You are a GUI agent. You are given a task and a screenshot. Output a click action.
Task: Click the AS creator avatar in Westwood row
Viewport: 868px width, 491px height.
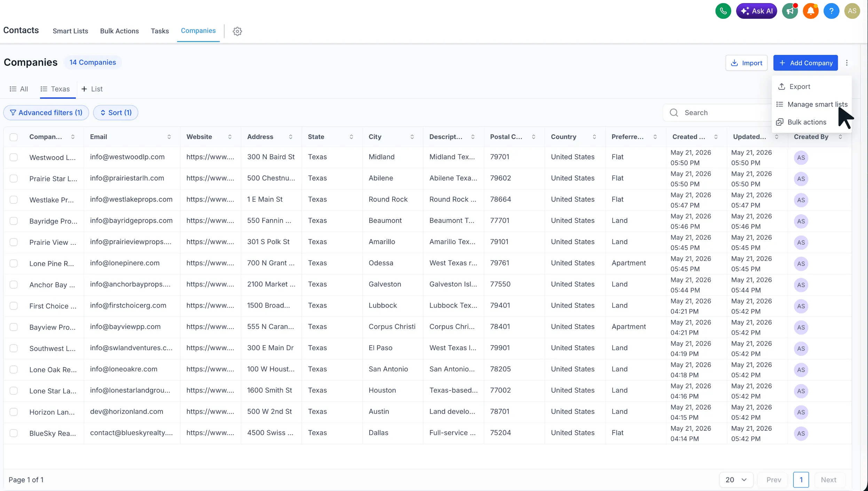pyautogui.click(x=801, y=158)
